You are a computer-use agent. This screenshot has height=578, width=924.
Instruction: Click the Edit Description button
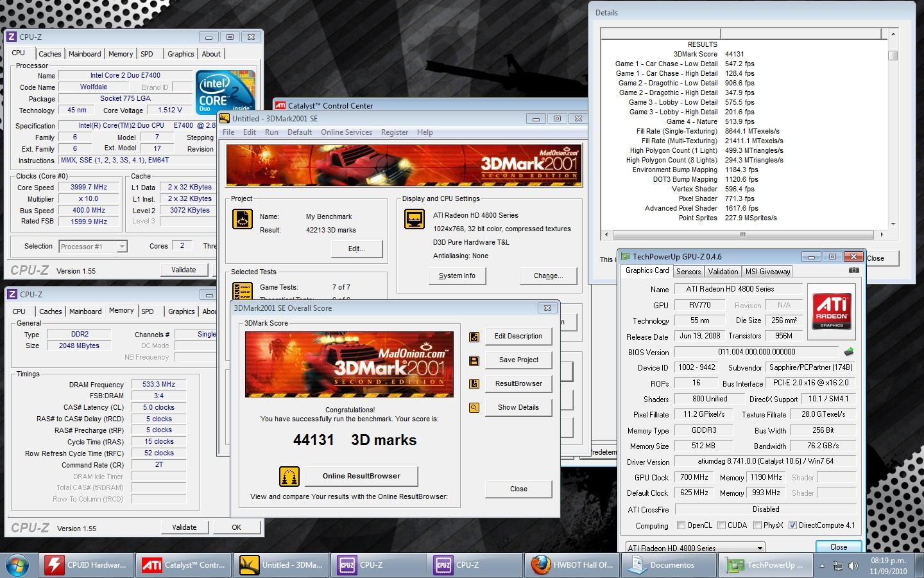[x=518, y=336]
